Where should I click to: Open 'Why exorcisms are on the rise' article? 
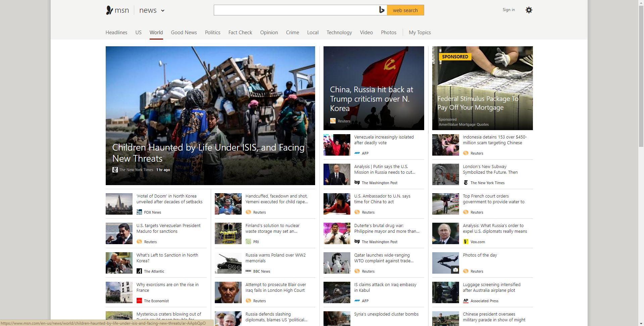[x=167, y=287]
